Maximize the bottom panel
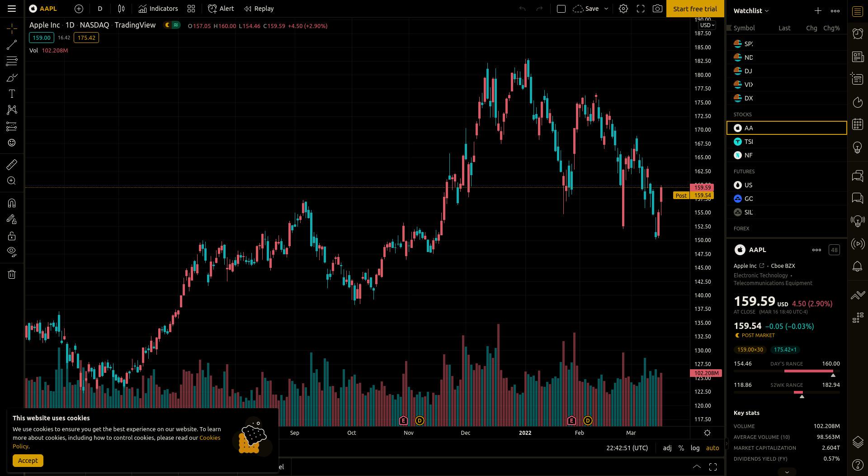The image size is (868, 476). click(x=713, y=467)
